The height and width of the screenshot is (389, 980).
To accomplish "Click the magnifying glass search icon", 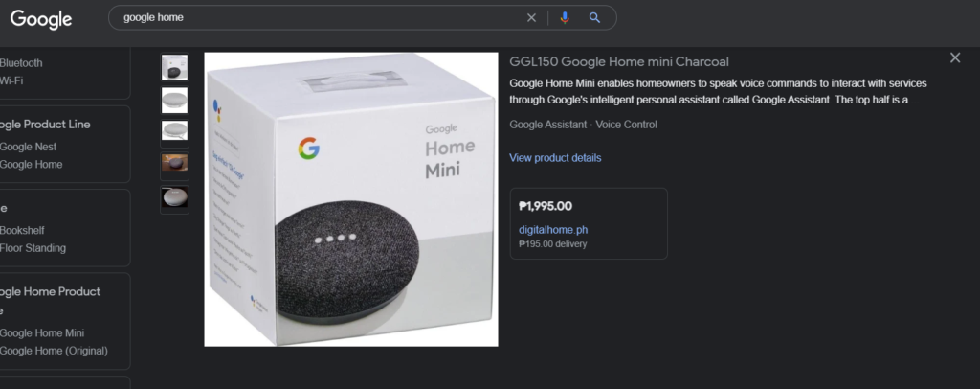I will click(x=594, y=18).
